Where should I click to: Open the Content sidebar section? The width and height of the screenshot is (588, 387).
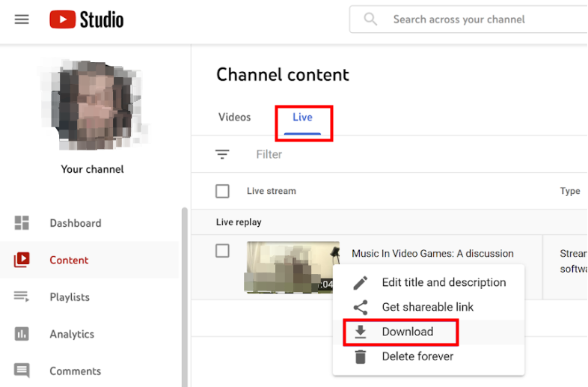[x=69, y=260]
